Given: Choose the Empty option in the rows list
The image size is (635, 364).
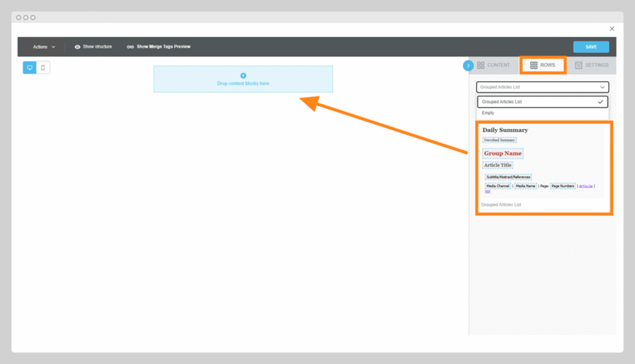Looking at the screenshot, I should pyautogui.click(x=488, y=113).
